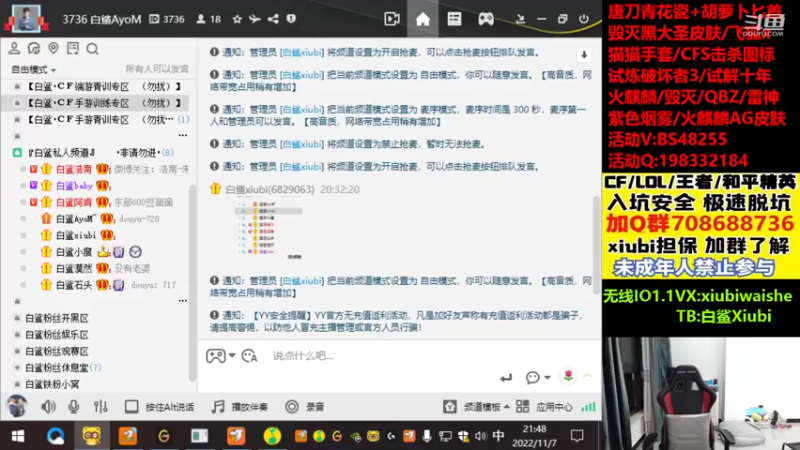Screen dimensions: 800x450
Task: Click the report shield icon in header
Action: (291, 19)
